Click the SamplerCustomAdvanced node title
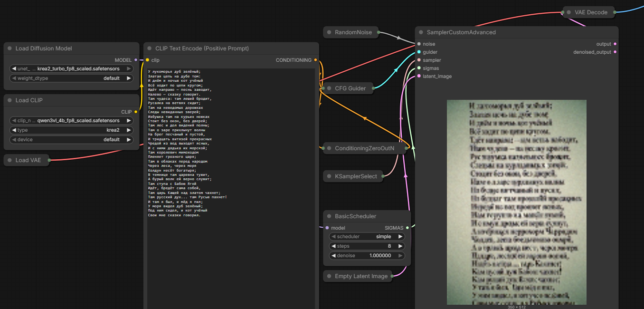Image resolution: width=644 pixels, height=309 pixels. click(461, 32)
